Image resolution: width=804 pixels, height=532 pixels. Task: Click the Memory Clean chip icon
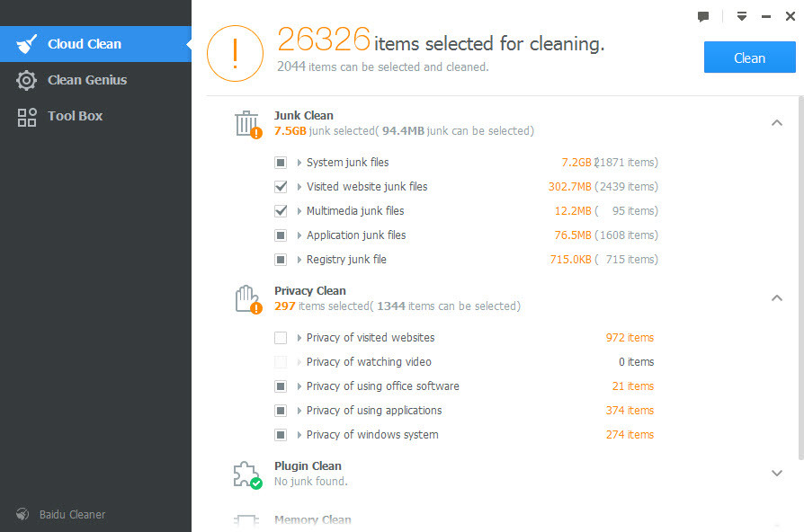pos(246,521)
